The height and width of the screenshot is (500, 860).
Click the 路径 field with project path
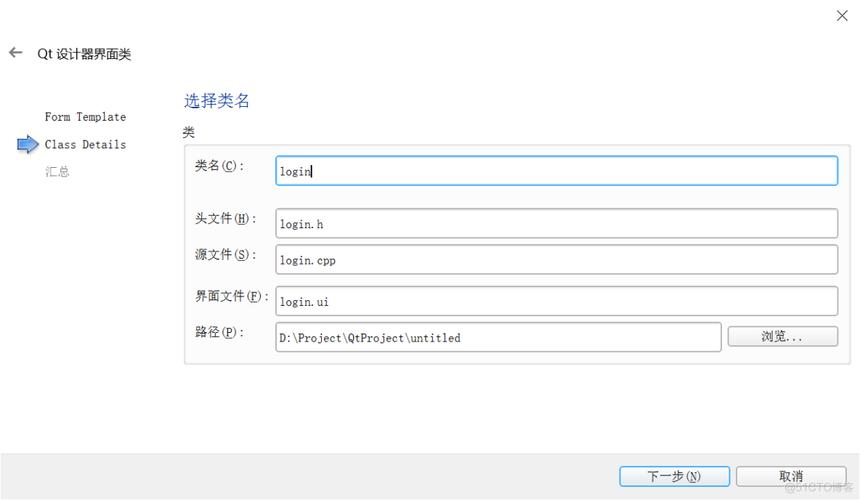[498, 338]
